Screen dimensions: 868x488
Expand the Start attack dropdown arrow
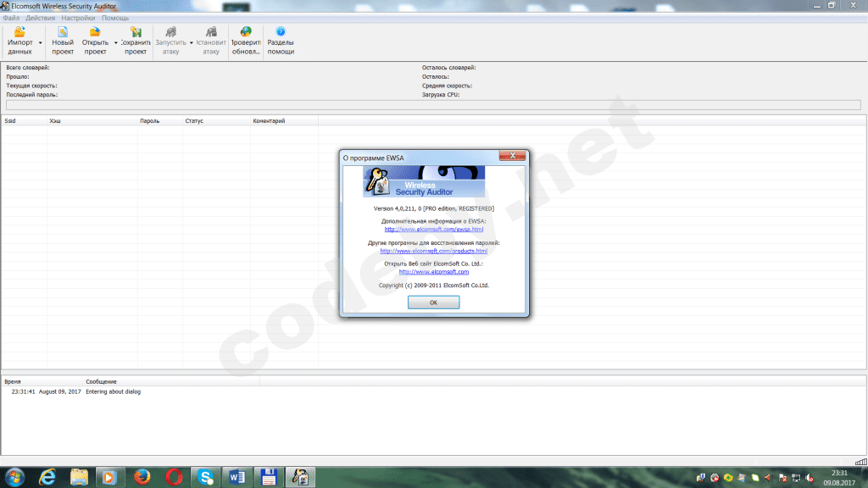coord(192,42)
